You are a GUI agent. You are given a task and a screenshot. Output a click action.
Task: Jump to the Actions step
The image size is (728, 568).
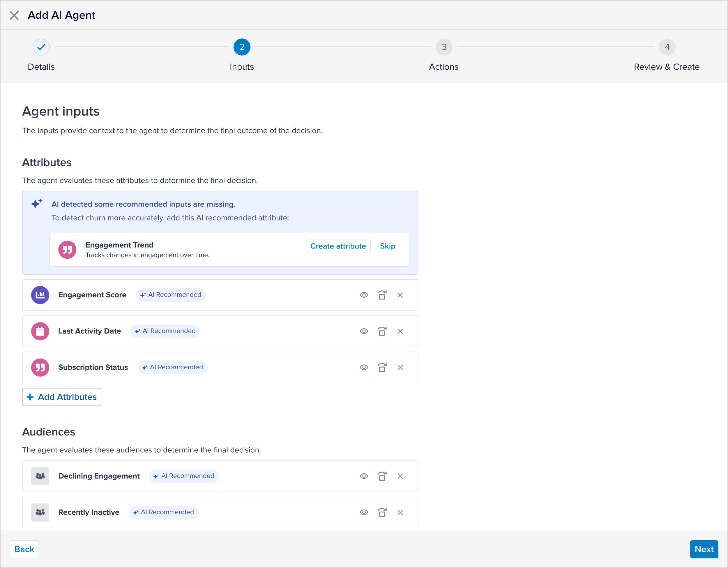click(x=444, y=47)
